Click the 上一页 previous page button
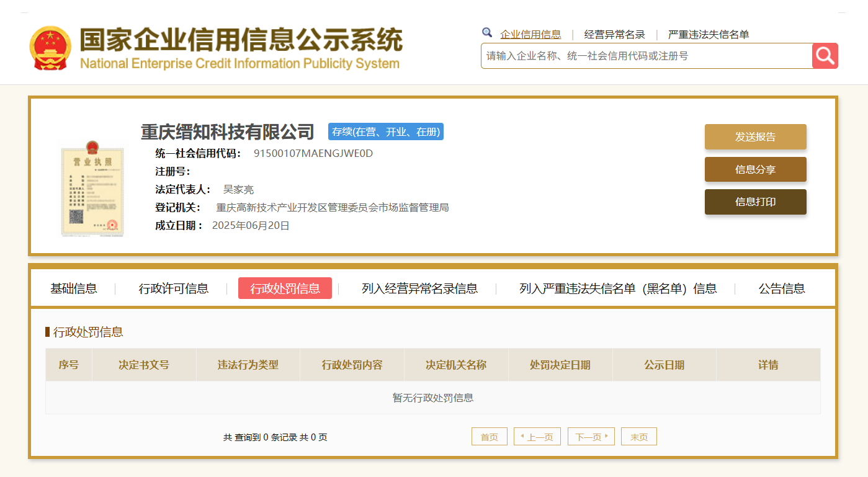Viewport: 868px width, 477px height. [537, 437]
